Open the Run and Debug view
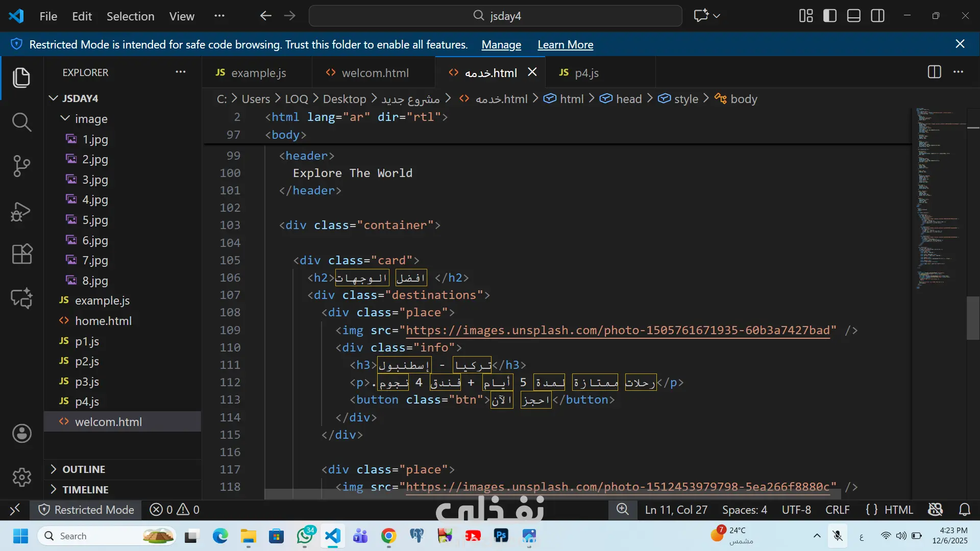 click(x=21, y=211)
